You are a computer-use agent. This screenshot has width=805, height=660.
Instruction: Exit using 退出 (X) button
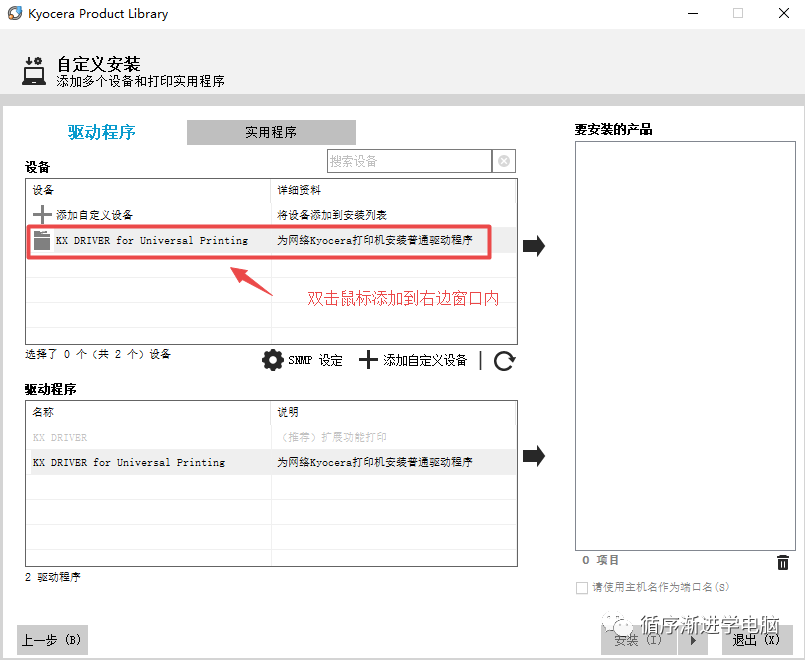tap(757, 640)
